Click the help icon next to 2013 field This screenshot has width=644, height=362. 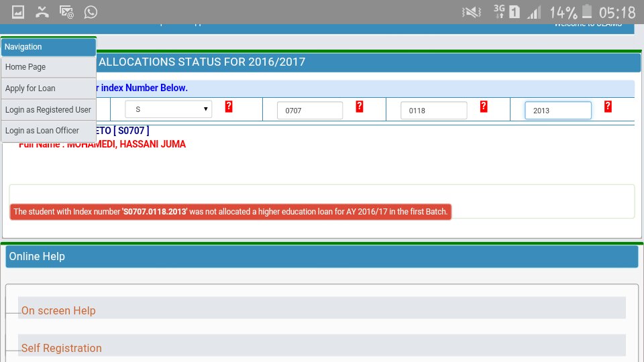tap(608, 107)
